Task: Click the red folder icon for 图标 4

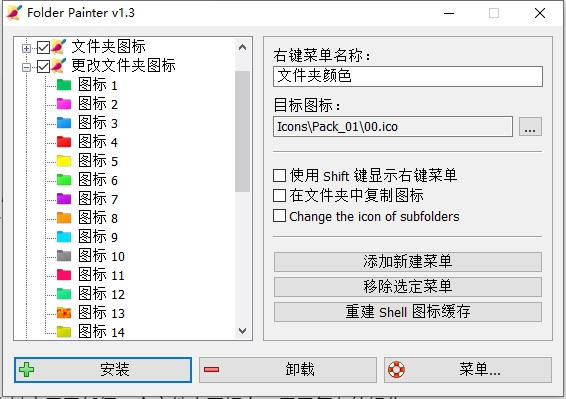Action: (x=64, y=142)
